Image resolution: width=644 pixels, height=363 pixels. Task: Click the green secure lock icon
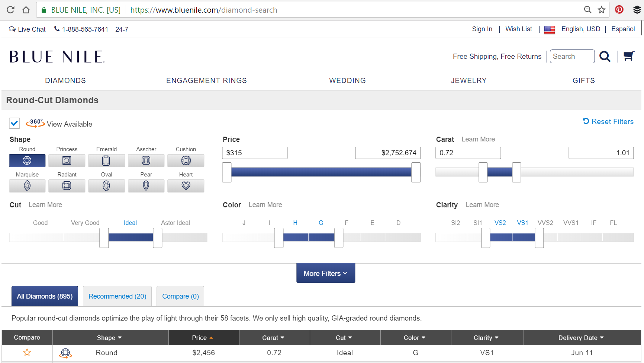[44, 10]
